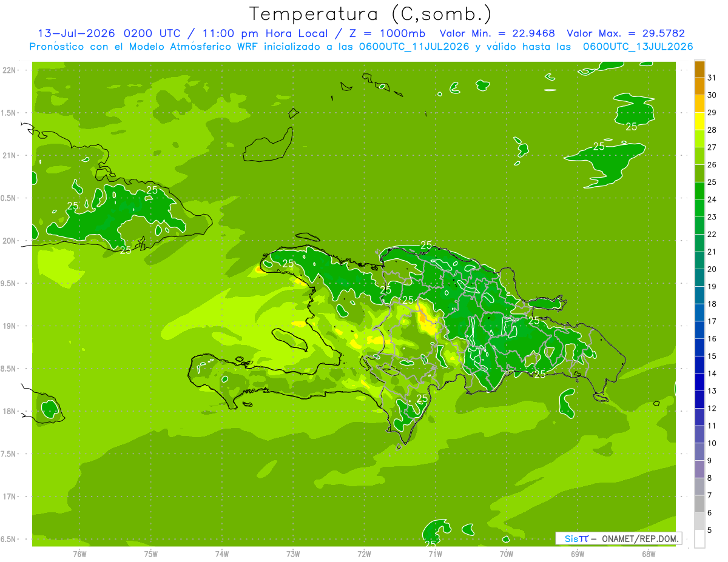
Task: Click the longitude label "72W"
Action: click(x=364, y=554)
